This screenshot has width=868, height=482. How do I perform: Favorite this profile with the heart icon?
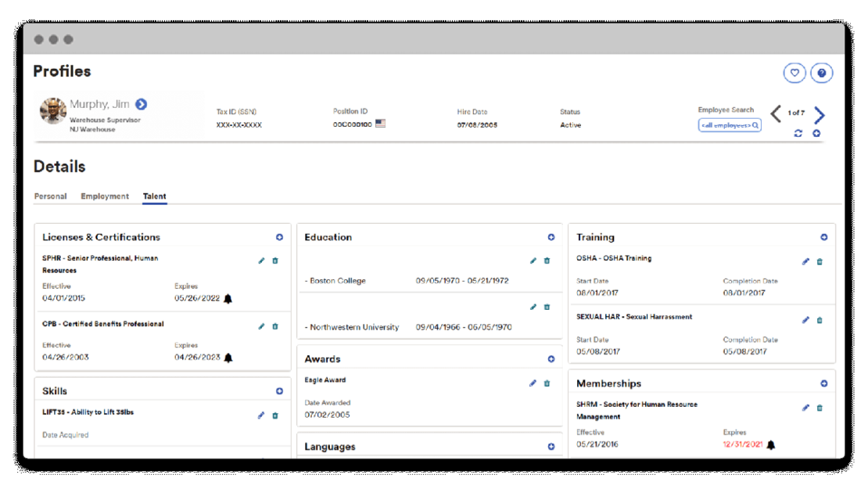click(x=794, y=72)
